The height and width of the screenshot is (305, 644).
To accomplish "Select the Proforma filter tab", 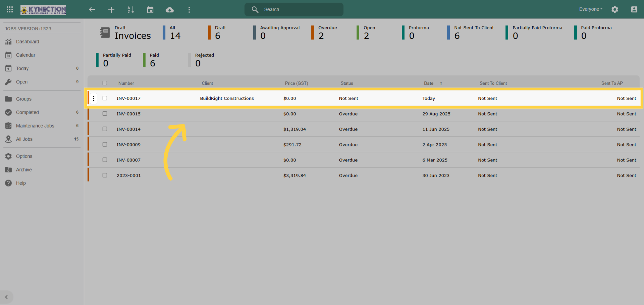I will click(416, 32).
